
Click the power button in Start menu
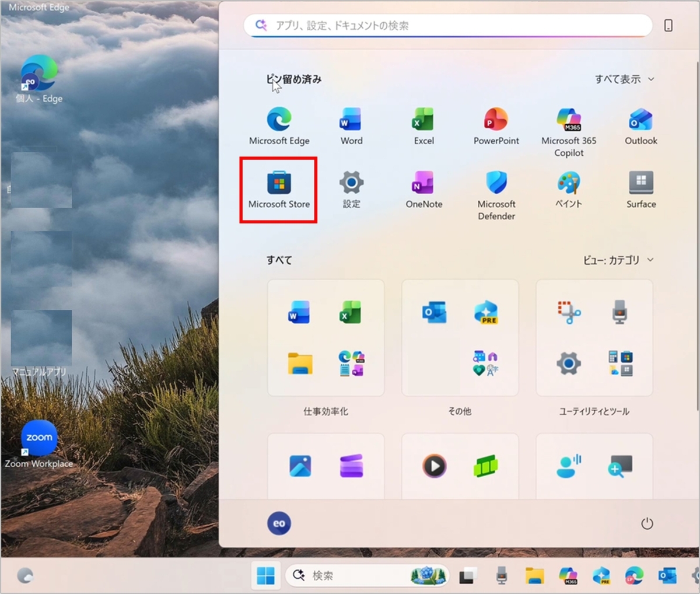(647, 523)
